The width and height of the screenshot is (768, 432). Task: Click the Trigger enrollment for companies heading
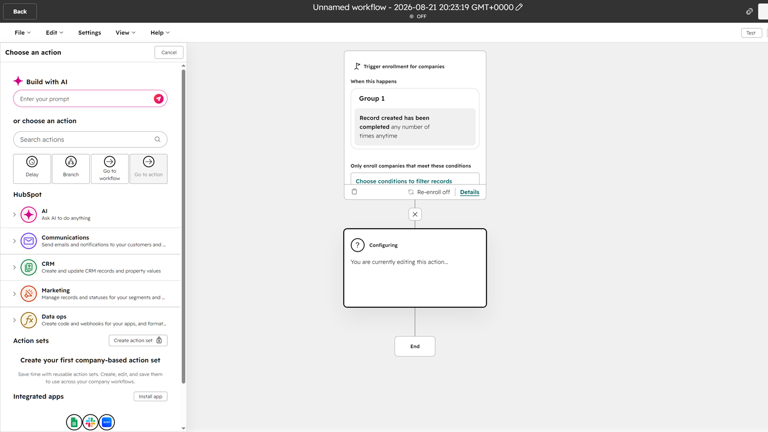(404, 67)
